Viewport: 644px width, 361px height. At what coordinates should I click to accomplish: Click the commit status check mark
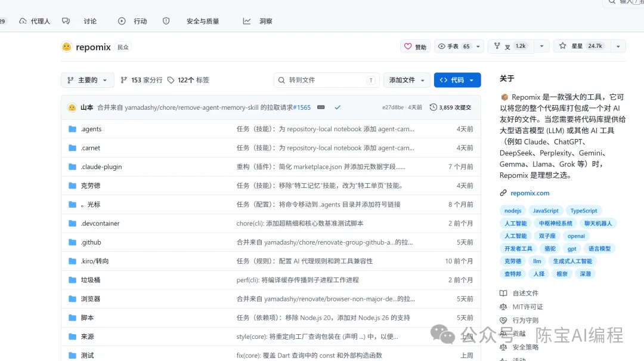point(338,107)
